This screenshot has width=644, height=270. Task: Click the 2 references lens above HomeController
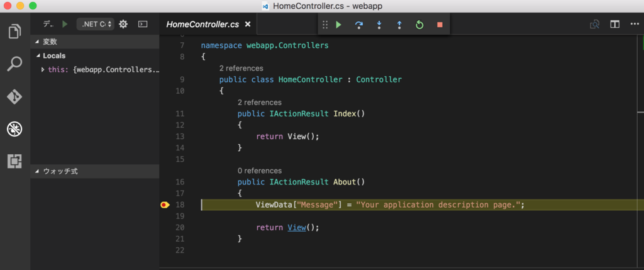point(241,68)
